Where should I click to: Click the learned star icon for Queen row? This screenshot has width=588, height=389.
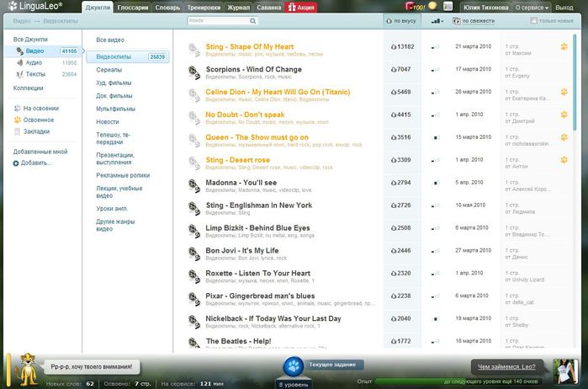564,137
